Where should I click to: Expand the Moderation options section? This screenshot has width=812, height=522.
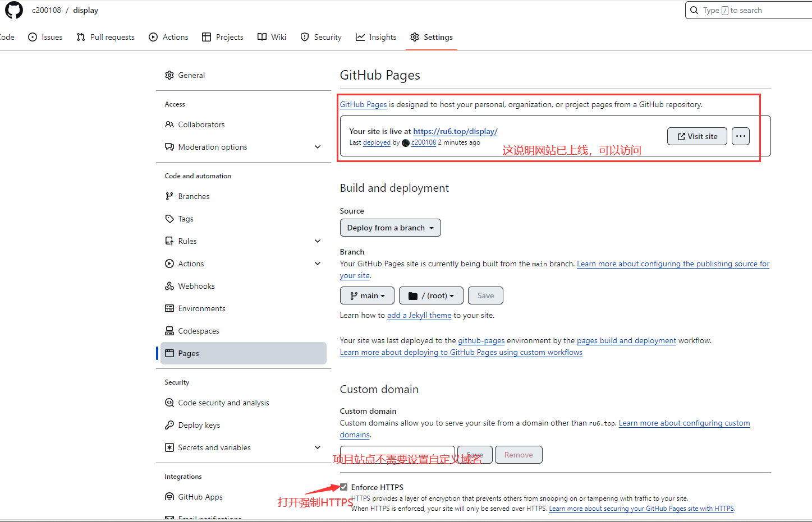tap(318, 147)
